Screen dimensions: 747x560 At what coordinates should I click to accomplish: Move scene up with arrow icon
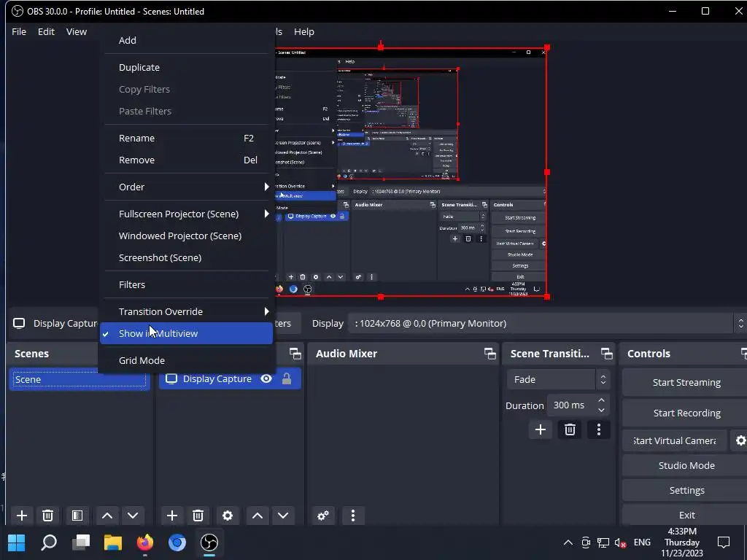(x=107, y=516)
